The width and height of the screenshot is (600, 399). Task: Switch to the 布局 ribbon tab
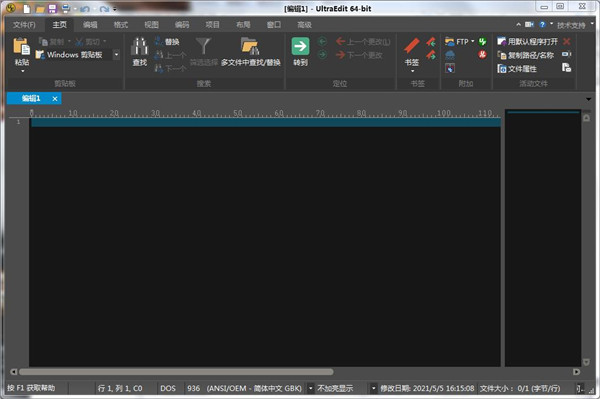243,25
